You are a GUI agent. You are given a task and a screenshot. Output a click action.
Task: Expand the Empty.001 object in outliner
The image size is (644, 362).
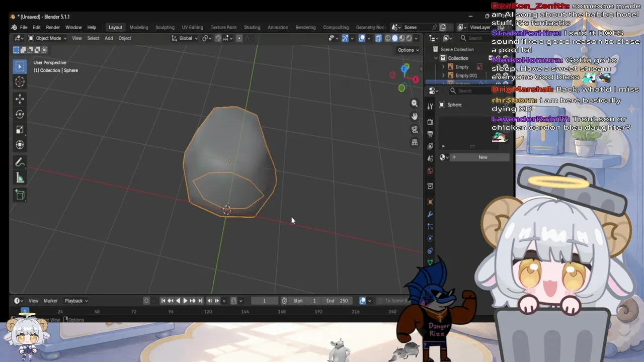443,75
